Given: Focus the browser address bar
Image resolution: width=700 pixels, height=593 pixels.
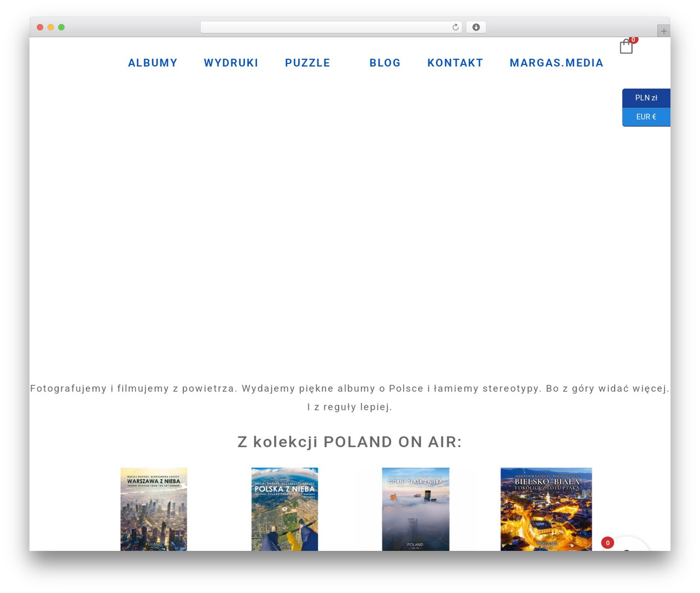Looking at the screenshot, I should point(331,27).
